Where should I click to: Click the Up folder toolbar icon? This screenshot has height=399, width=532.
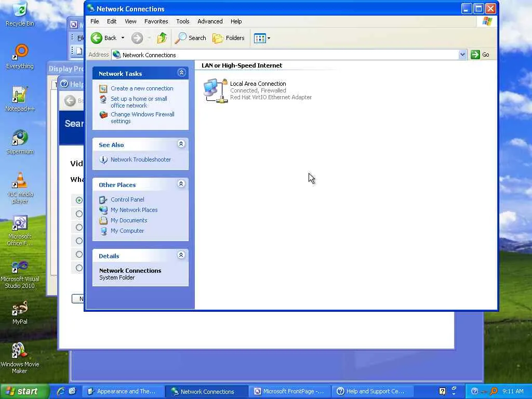click(162, 38)
